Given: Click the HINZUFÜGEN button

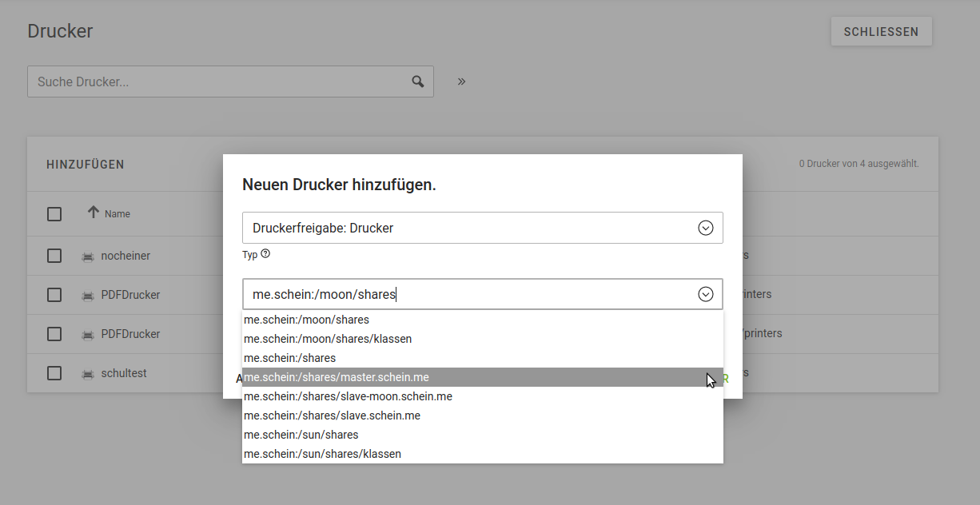Looking at the screenshot, I should pos(86,165).
